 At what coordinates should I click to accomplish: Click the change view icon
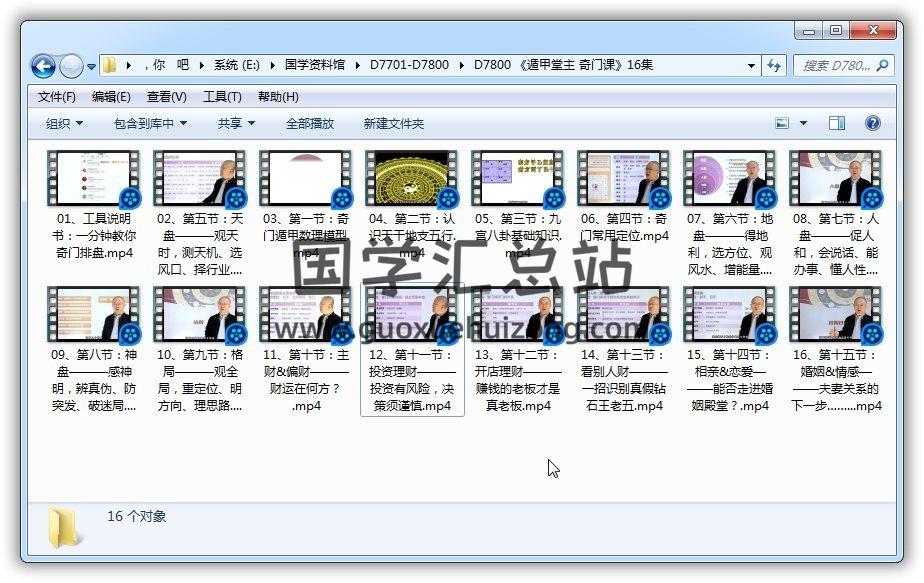pyautogui.click(x=782, y=123)
